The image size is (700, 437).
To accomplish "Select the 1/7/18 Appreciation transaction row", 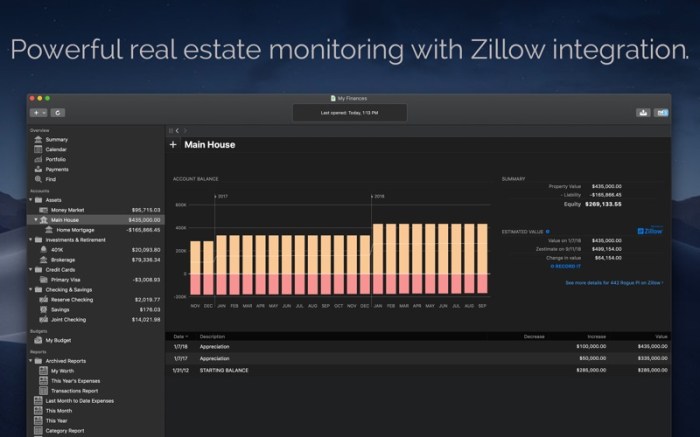I will [418, 346].
